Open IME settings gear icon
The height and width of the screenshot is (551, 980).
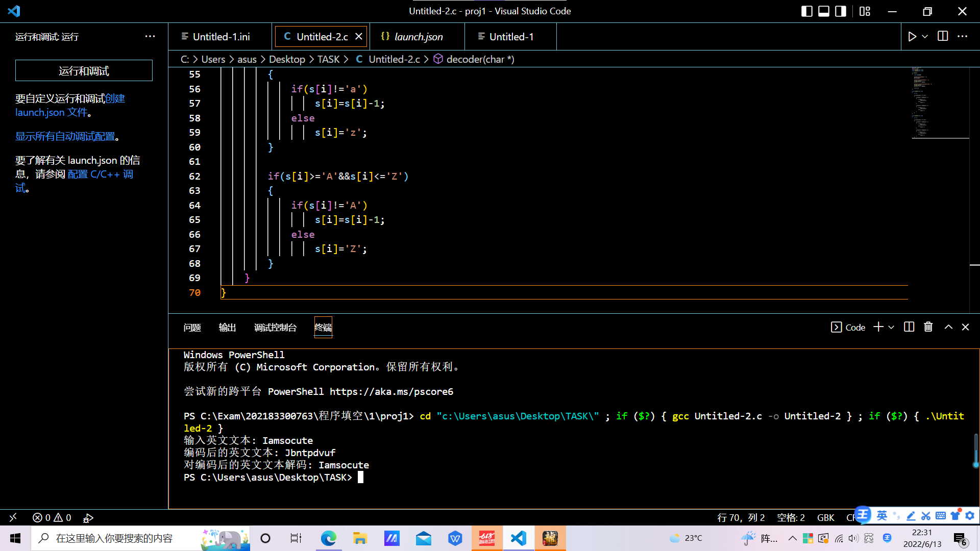970,516
